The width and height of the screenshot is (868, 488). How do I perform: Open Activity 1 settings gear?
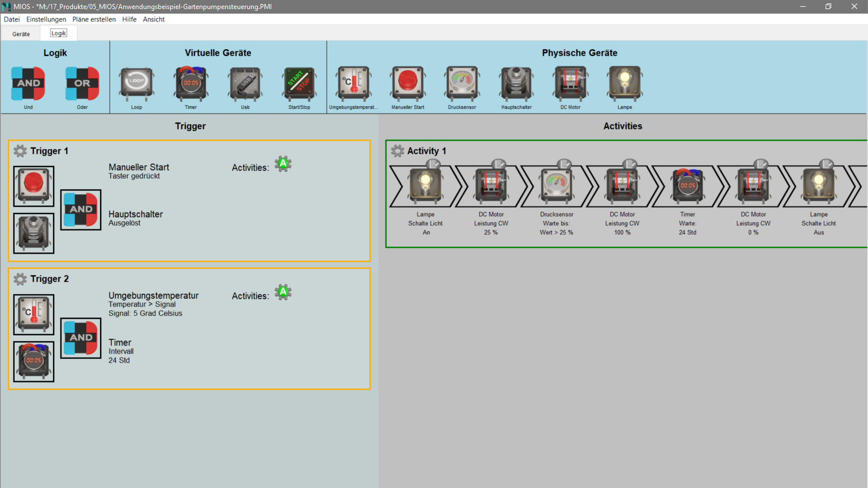point(398,151)
